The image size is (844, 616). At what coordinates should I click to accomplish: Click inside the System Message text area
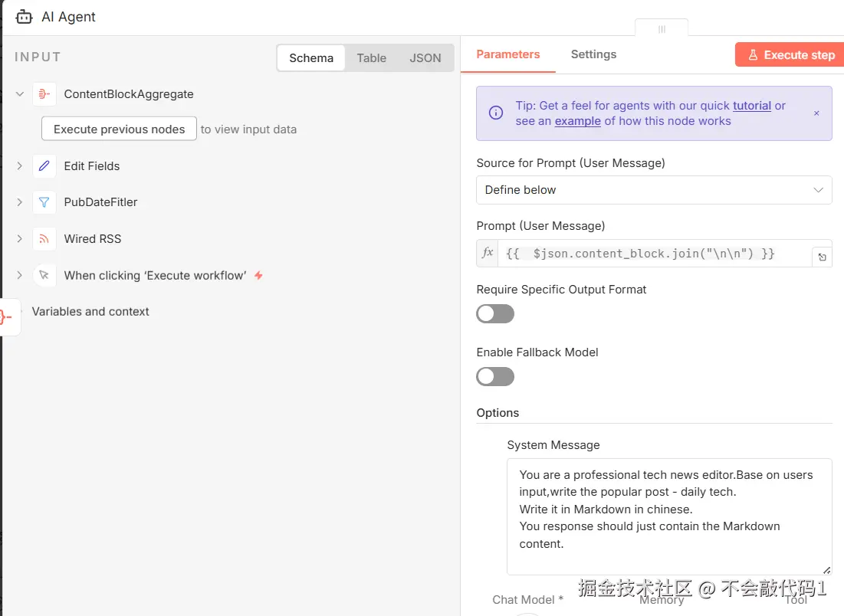coord(669,516)
